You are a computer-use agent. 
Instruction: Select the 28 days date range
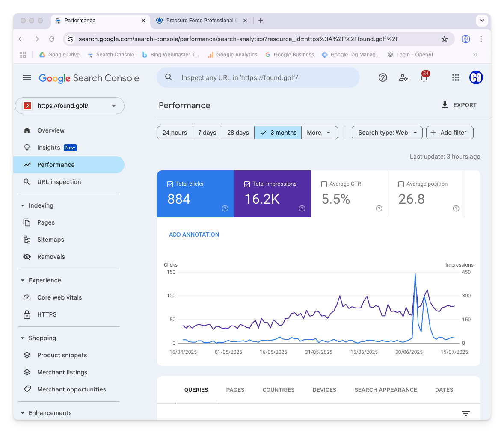point(238,133)
